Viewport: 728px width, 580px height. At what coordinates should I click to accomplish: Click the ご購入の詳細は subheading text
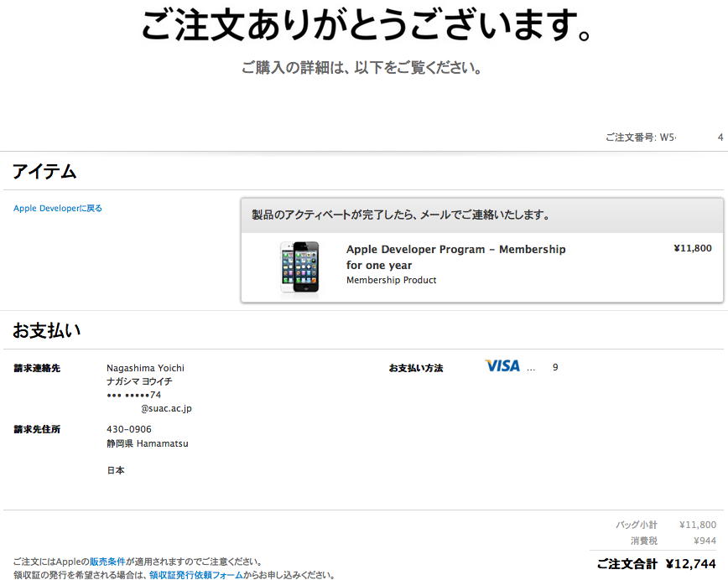[x=361, y=68]
